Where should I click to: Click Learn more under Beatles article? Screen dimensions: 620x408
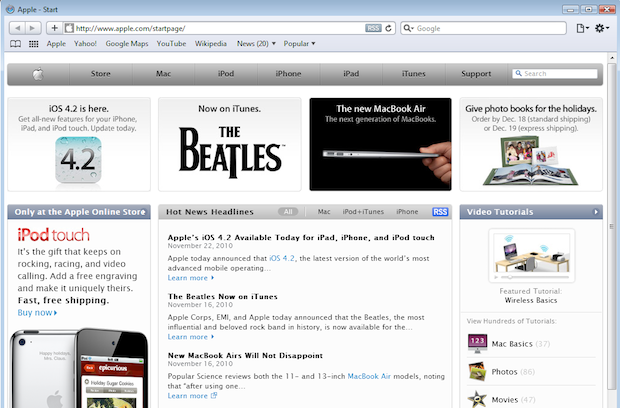point(191,337)
